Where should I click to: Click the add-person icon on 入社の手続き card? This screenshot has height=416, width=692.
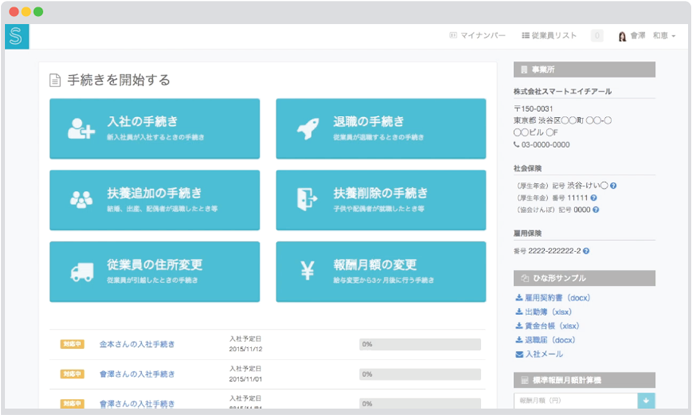(81, 128)
